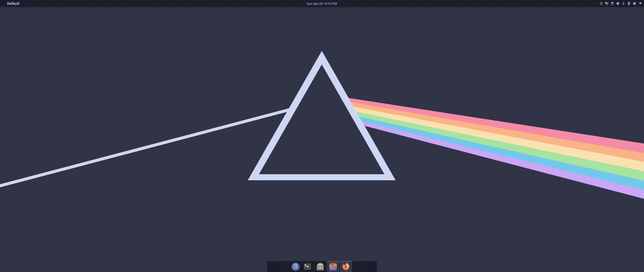Screen dimensions: 644x272
Task: Open the VC tray icon with red dot
Action: point(607,4)
